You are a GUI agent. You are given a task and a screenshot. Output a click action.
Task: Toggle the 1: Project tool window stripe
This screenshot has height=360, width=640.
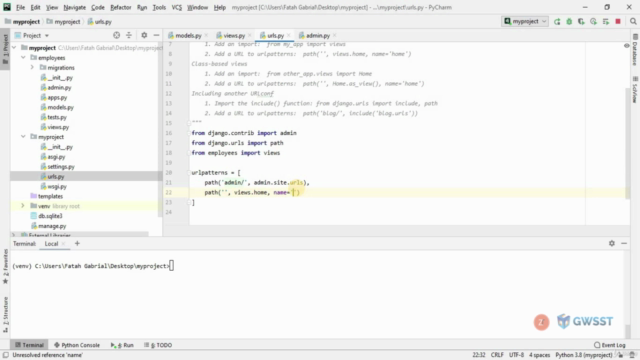click(5, 49)
